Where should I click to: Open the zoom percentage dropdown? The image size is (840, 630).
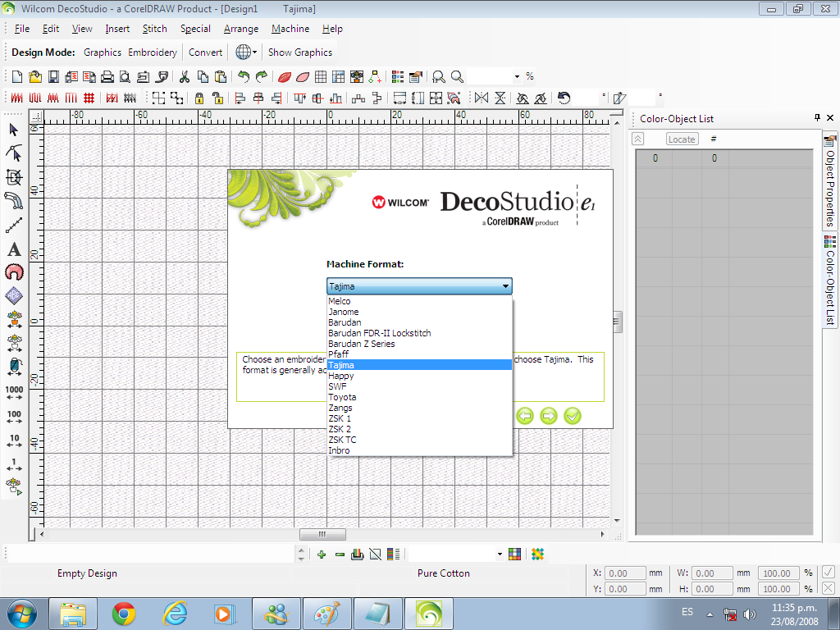click(x=517, y=76)
